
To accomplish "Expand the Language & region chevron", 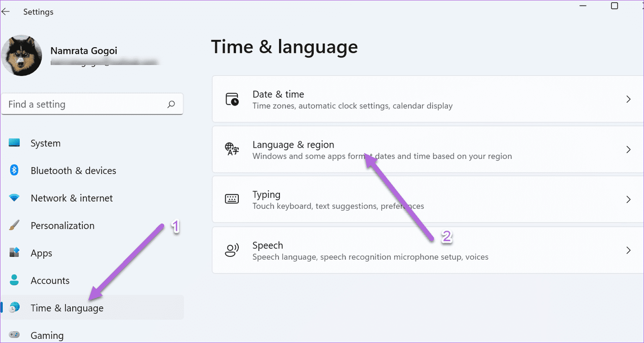I will point(628,150).
